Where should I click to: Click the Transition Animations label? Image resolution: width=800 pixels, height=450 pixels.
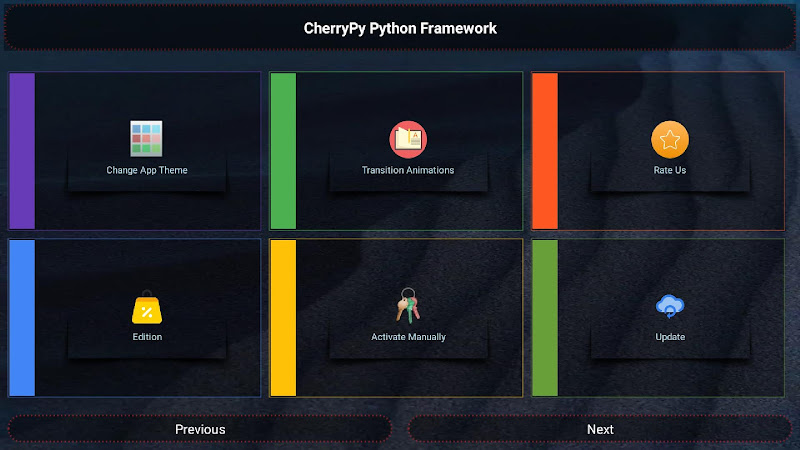coord(408,170)
